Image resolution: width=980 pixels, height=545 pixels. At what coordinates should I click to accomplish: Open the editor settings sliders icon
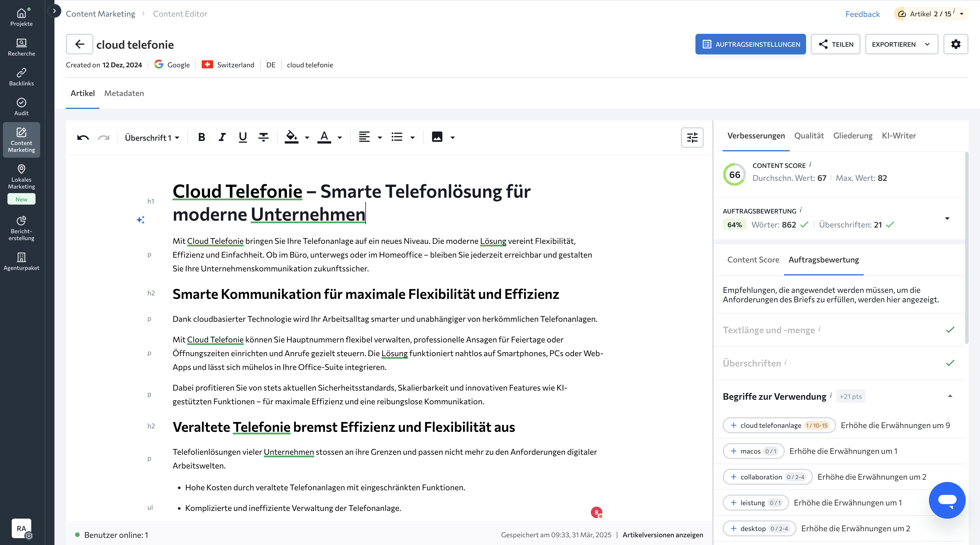(x=692, y=137)
